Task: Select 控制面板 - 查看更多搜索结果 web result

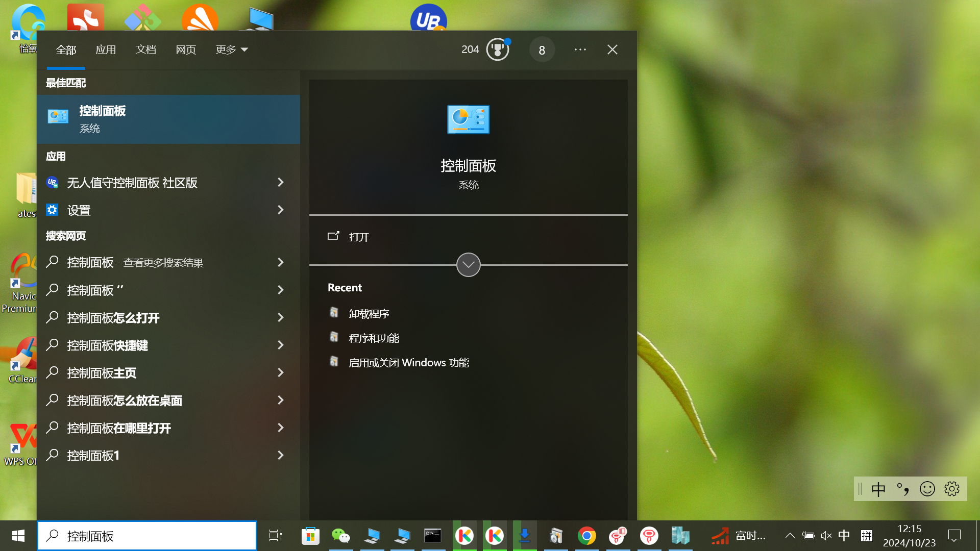Action: point(153,262)
